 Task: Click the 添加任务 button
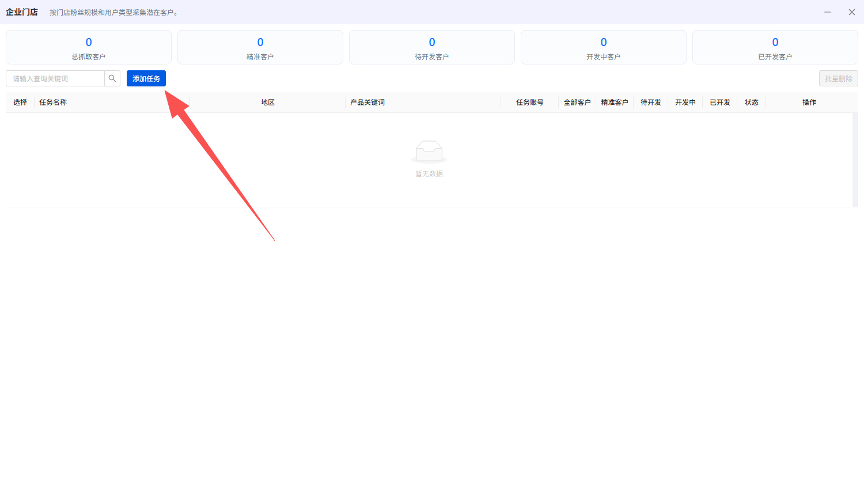pyautogui.click(x=146, y=78)
